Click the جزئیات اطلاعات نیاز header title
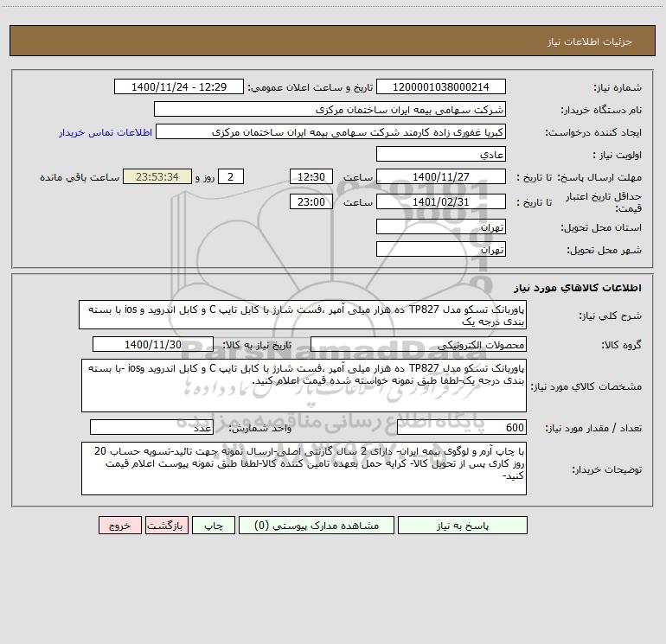Screen dimensions: 666x644 coord(590,41)
